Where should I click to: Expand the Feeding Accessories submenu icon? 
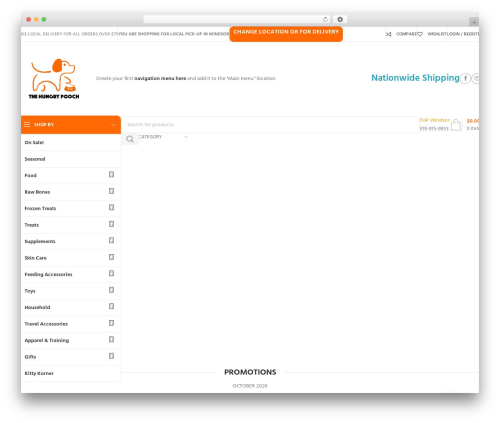point(112,273)
